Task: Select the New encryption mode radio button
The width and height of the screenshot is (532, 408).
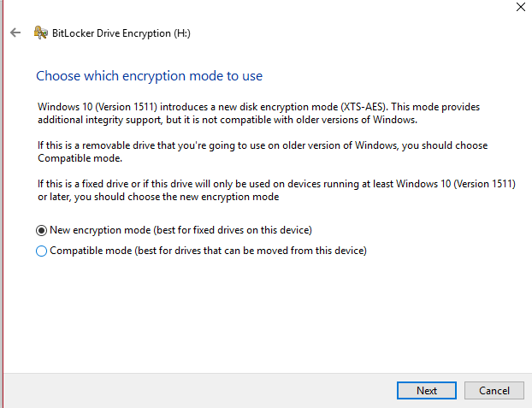Action: (41, 231)
